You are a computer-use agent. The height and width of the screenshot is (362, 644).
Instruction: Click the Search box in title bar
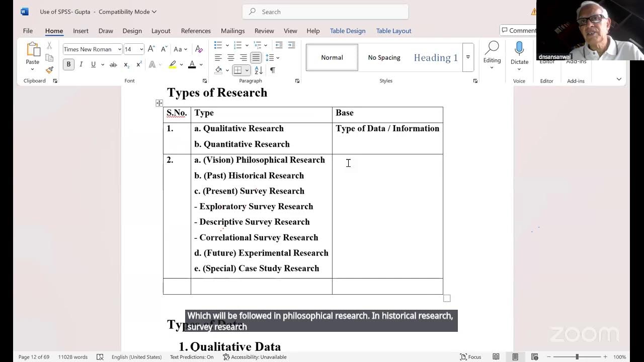point(326,12)
